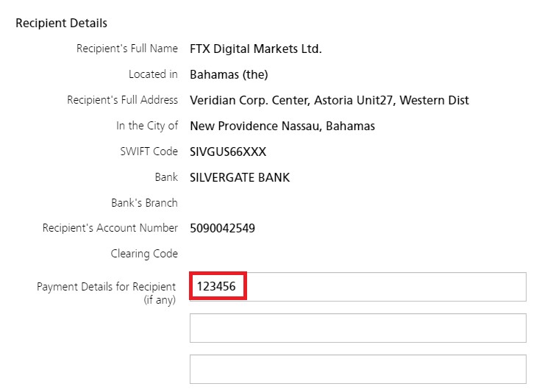This screenshot has width=542, height=392.
Task: Click the Clearing Code label
Action: pyautogui.click(x=144, y=254)
